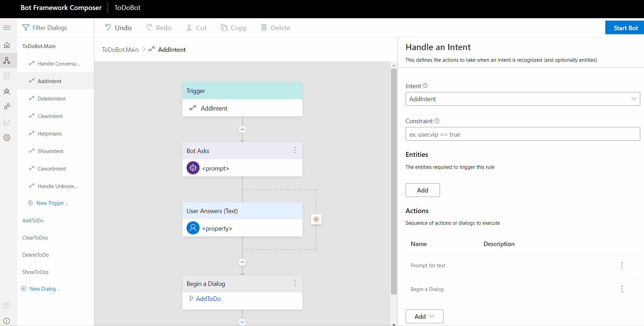This screenshot has width=644, height=326.
Task: Open the Intent dropdown showing AddIntent
Action: tap(523, 99)
